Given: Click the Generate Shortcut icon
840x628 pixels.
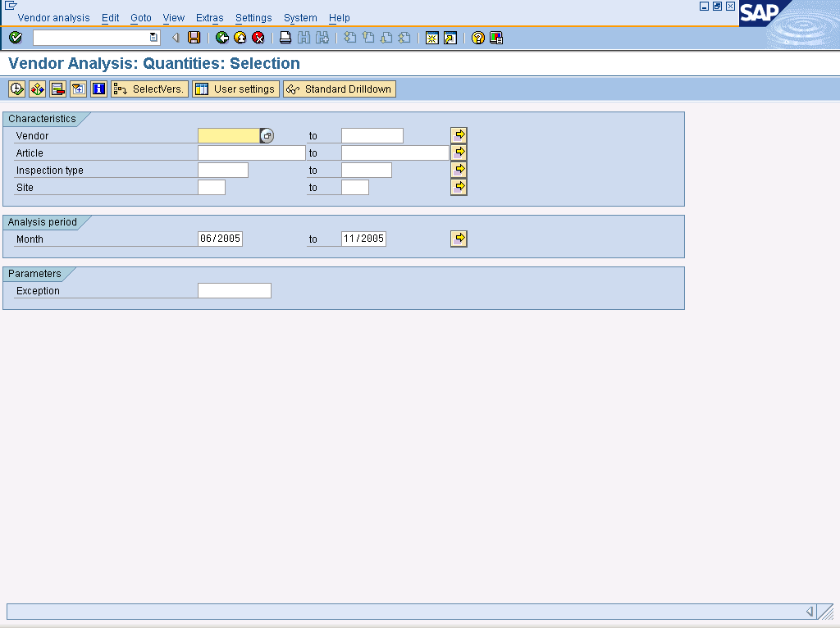Looking at the screenshot, I should click(450, 38).
